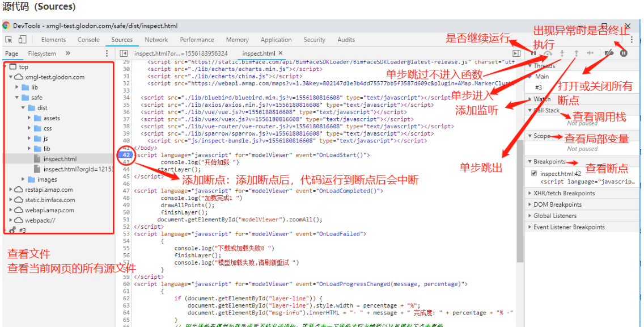Click the Chrome icon in the DevTools title bar
The width and height of the screenshot is (644, 327).
(6, 26)
